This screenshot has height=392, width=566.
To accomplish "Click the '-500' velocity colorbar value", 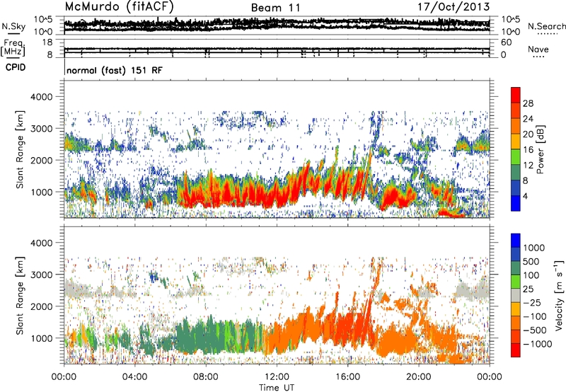I will [534, 330].
